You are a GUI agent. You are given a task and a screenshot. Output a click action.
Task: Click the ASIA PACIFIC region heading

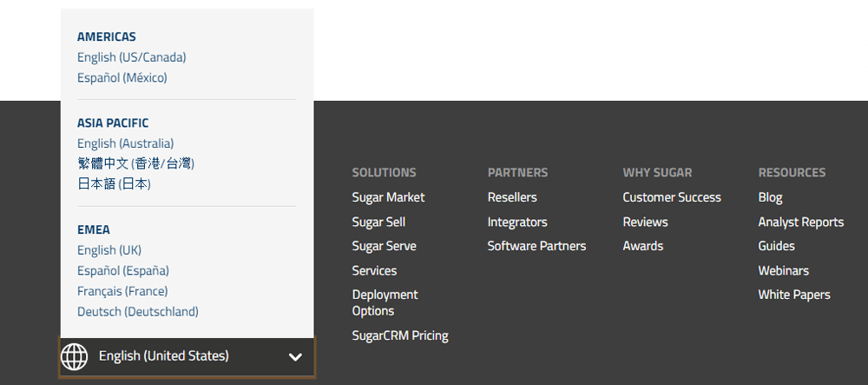(x=113, y=123)
